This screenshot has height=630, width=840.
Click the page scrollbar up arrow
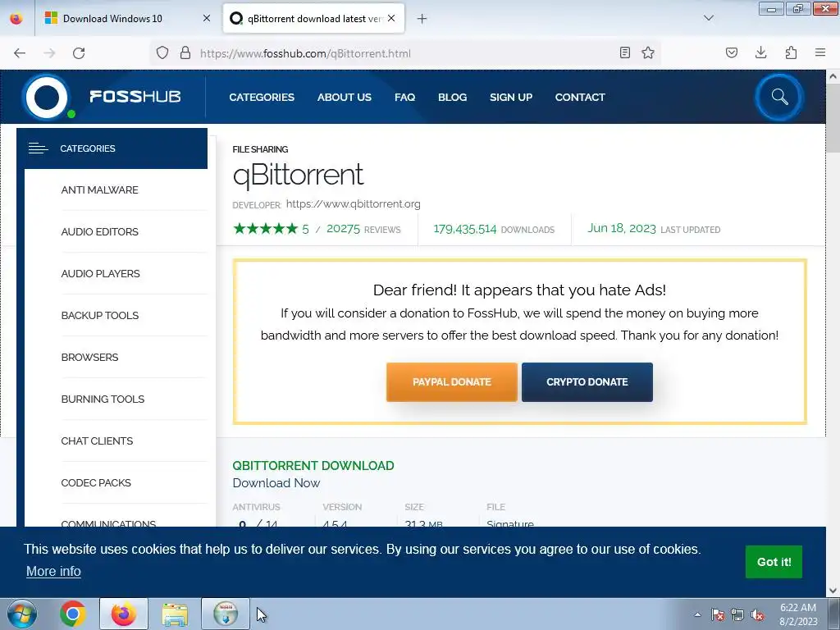[x=833, y=76]
